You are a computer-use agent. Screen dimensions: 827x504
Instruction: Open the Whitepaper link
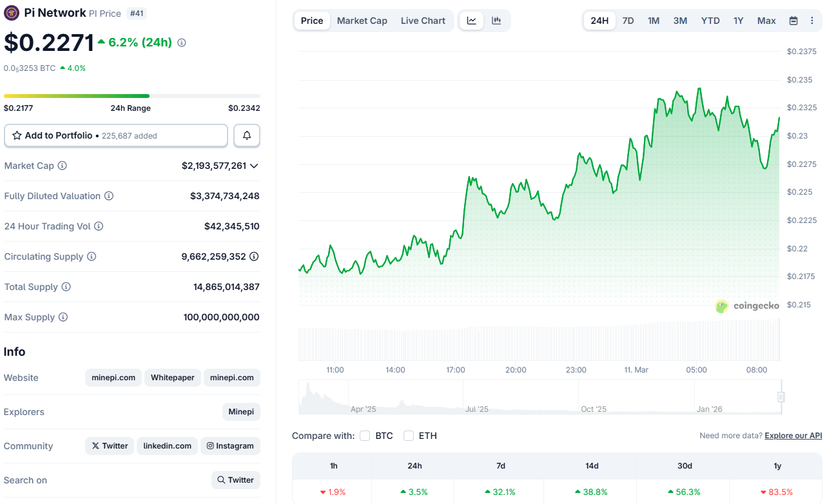coord(172,378)
